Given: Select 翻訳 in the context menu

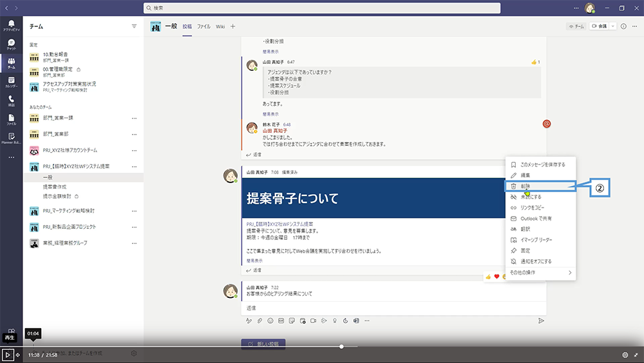Looking at the screenshot, I should tap(540, 229).
